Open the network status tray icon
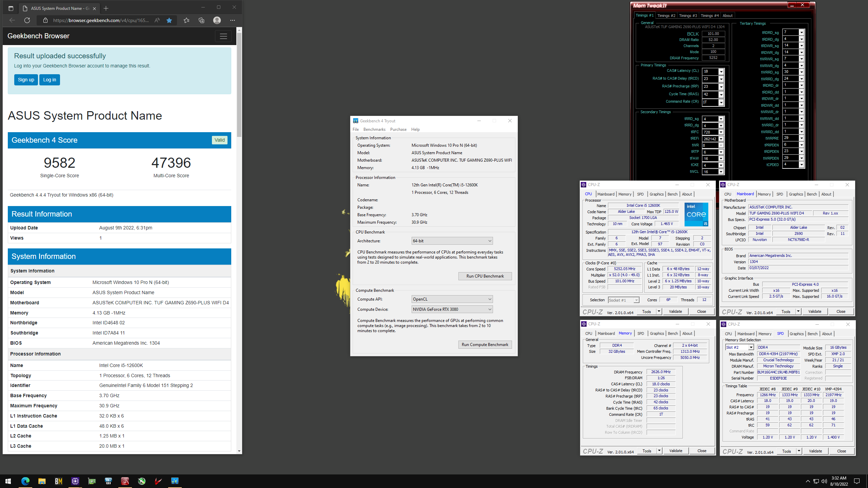The height and width of the screenshot is (488, 868). coord(816,481)
